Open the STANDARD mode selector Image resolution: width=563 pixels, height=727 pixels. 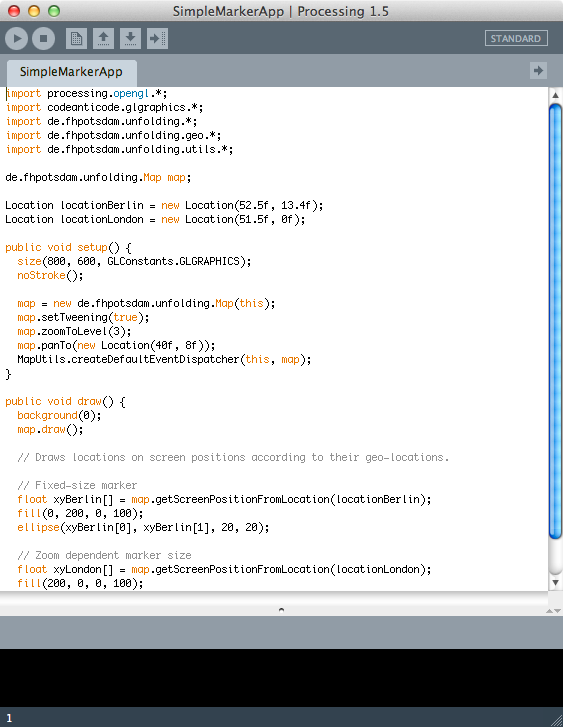tap(516, 38)
